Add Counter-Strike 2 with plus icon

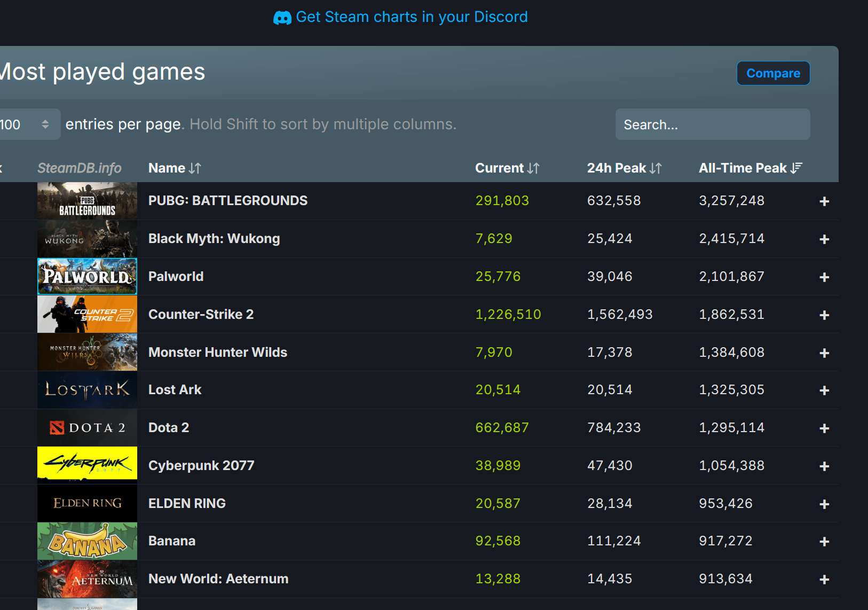click(824, 315)
